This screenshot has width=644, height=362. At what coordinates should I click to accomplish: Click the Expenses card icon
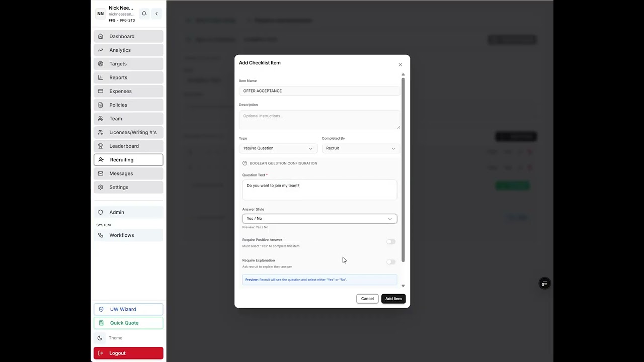[101, 91]
